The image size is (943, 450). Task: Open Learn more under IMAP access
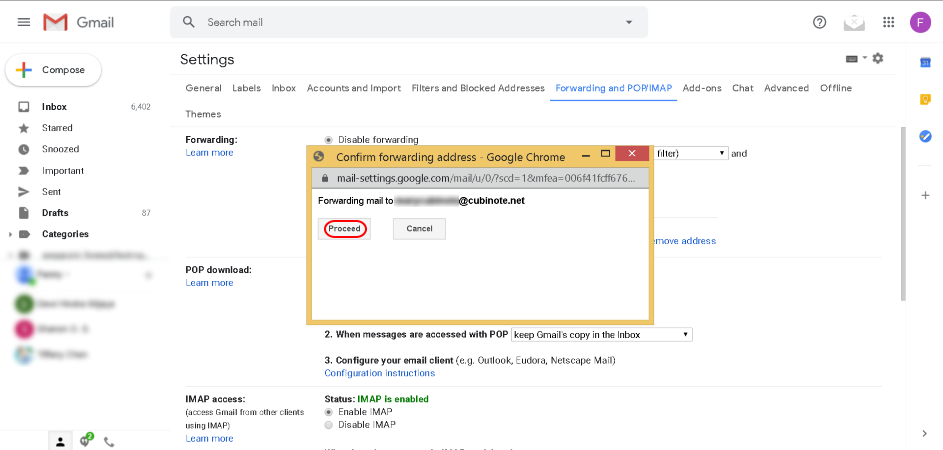tap(209, 439)
